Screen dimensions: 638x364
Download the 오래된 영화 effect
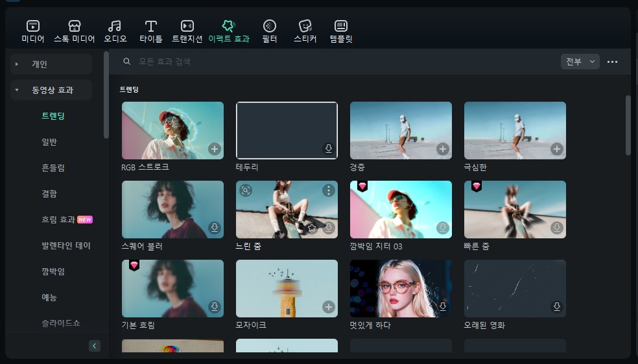(x=556, y=307)
